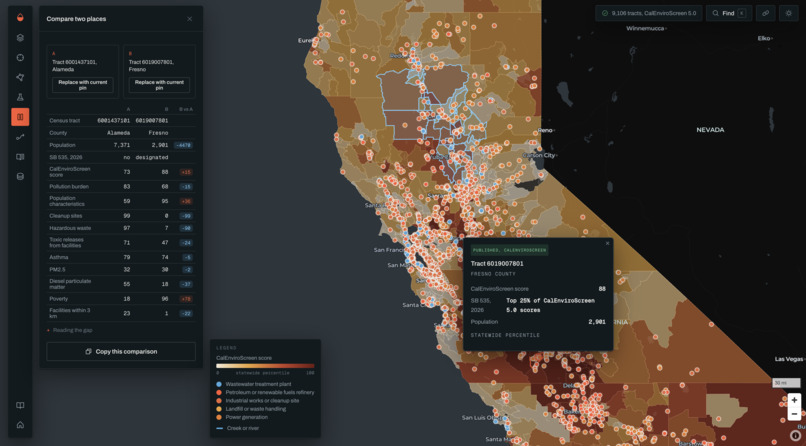Go to home via sidebar house icon

[20, 425]
